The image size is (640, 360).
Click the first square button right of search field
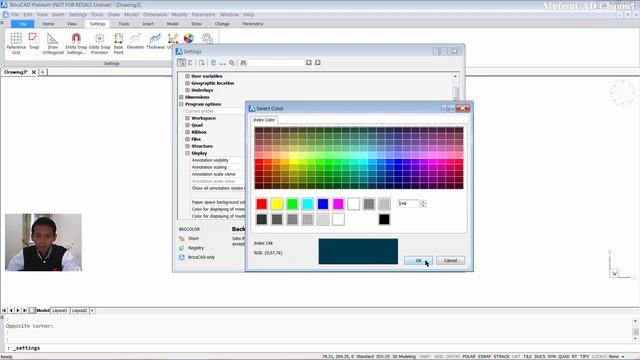click(309, 62)
